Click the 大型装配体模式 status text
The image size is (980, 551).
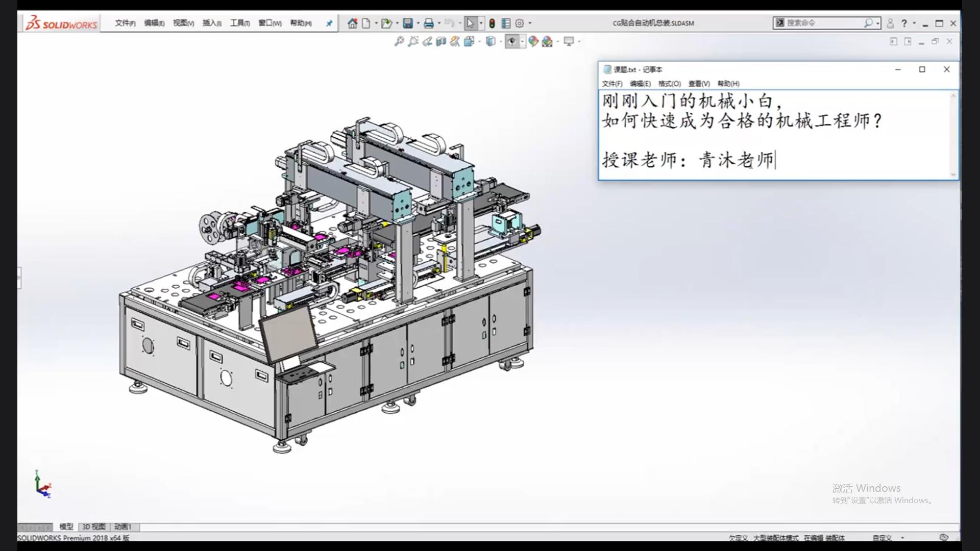tap(776, 538)
